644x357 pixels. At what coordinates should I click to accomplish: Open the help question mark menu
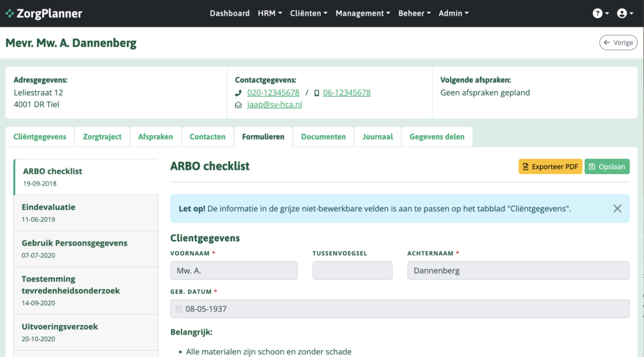click(601, 13)
